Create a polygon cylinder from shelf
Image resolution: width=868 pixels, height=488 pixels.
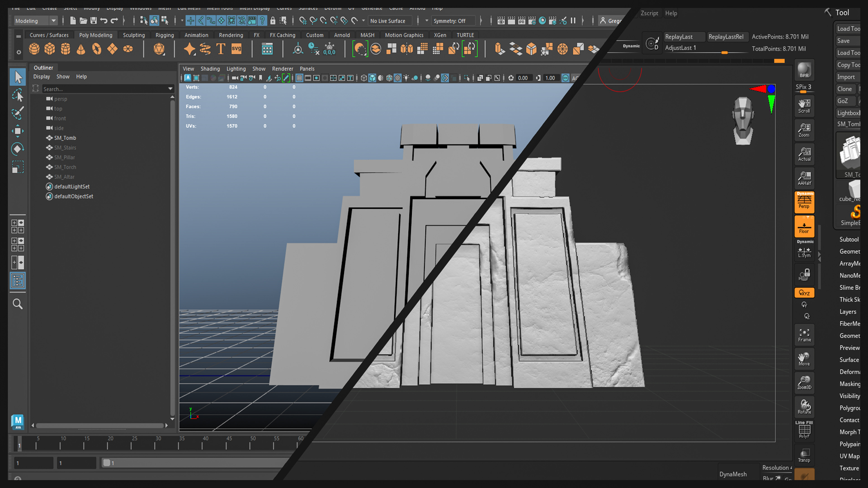(65, 49)
